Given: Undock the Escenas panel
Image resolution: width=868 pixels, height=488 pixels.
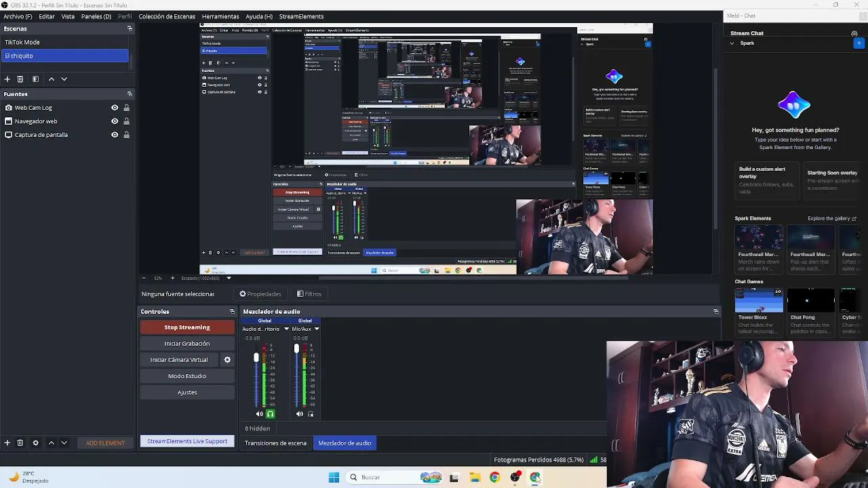Looking at the screenshot, I should tap(130, 28).
